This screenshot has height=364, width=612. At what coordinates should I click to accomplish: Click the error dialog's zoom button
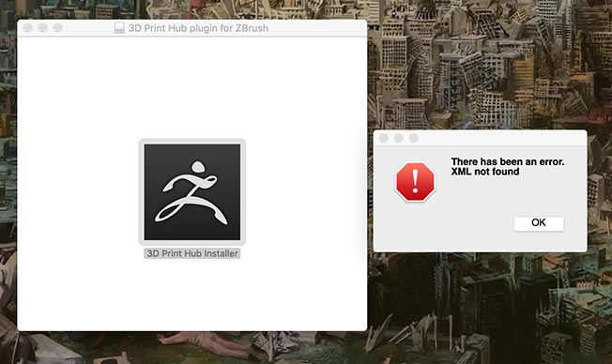coord(414,138)
